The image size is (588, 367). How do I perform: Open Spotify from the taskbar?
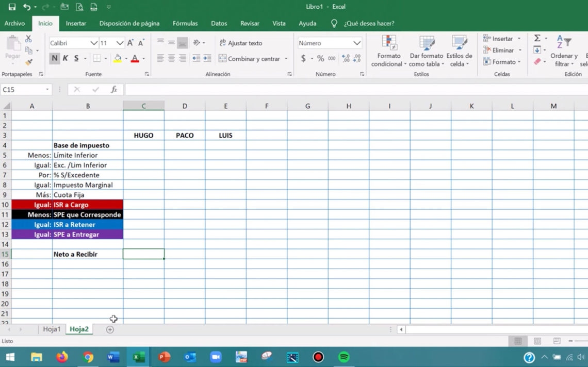(344, 357)
